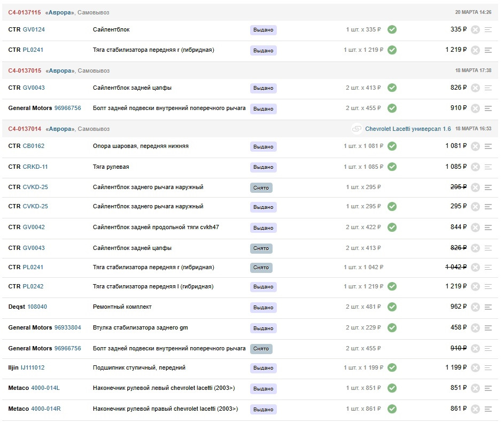This screenshot has height=423, width=504.
Task: Click the green checkmark on the GV0042 row
Action: pyautogui.click(x=392, y=227)
